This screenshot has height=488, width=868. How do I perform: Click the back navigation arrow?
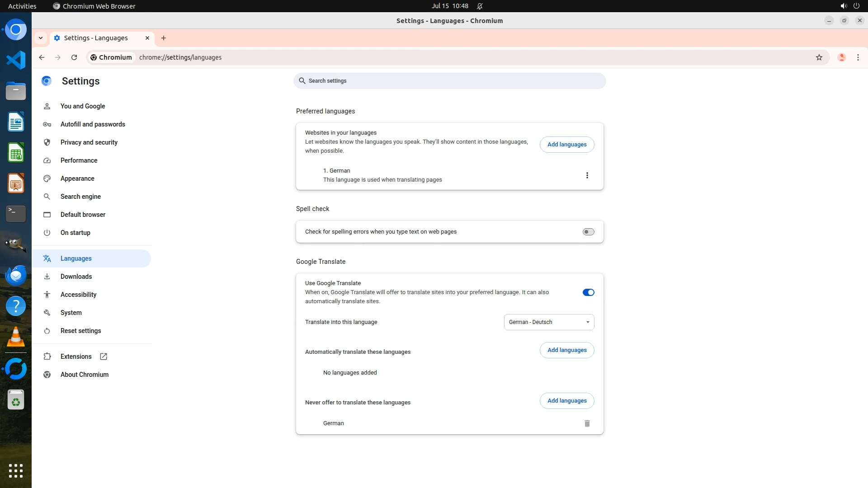42,57
